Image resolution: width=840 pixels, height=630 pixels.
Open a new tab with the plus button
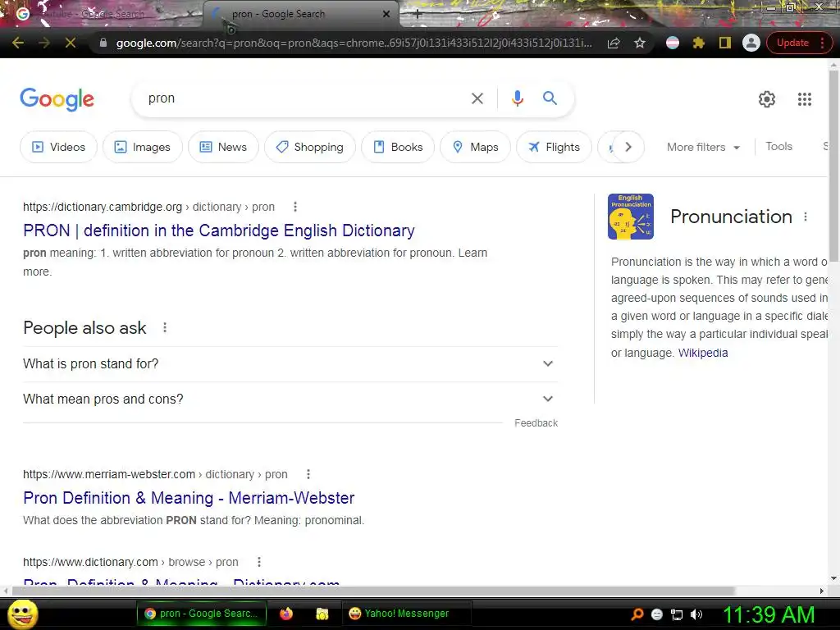(x=418, y=15)
